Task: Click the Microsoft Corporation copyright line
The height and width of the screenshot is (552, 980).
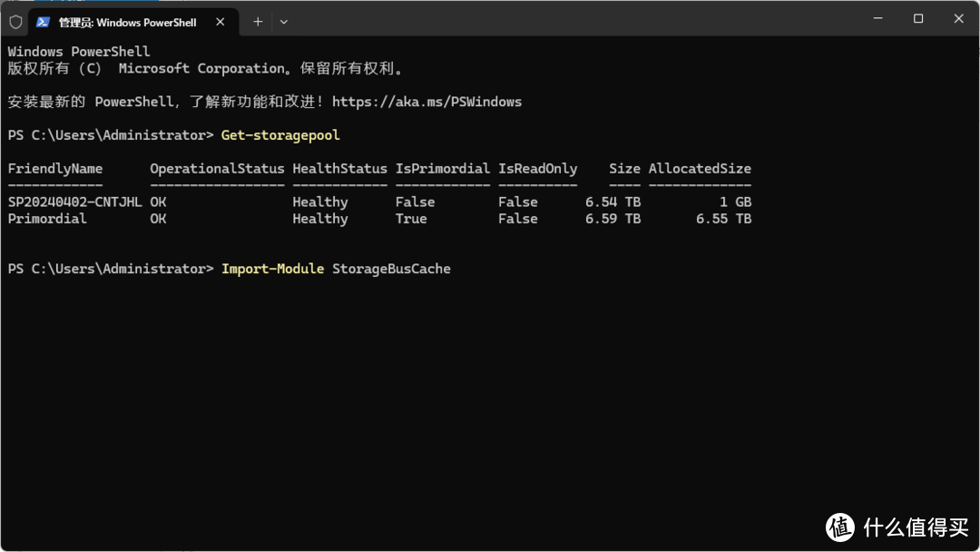Action: (x=206, y=69)
